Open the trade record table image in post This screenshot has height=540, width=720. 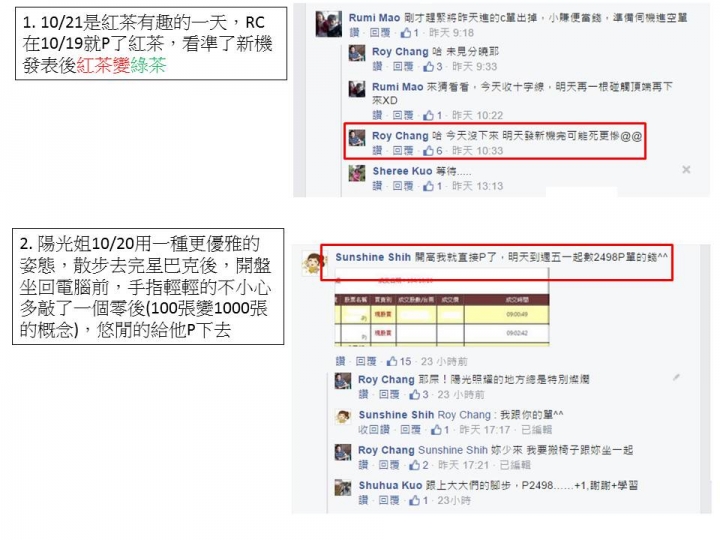[x=442, y=307]
